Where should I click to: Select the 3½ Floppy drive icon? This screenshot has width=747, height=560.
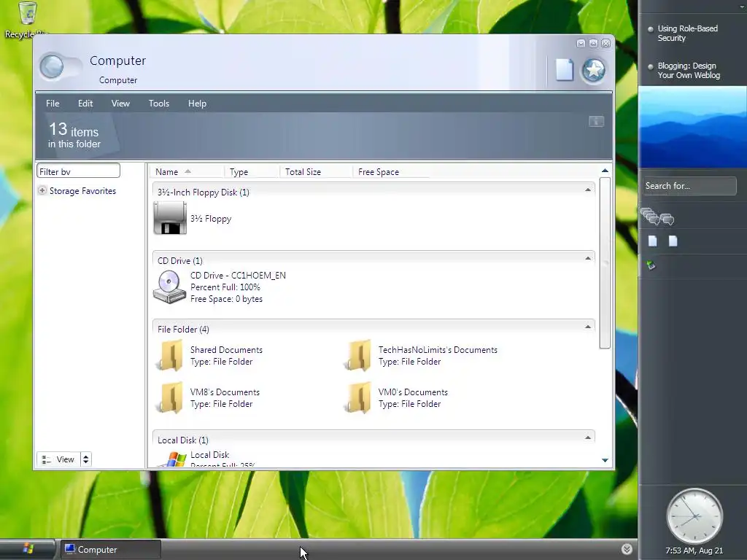coord(170,218)
